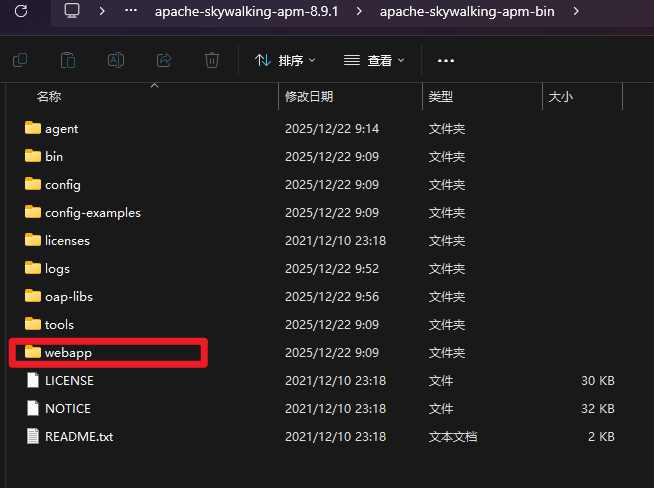Screen dimensions: 654x488
Task: Click the refresh icon in address bar
Action: pos(22,12)
